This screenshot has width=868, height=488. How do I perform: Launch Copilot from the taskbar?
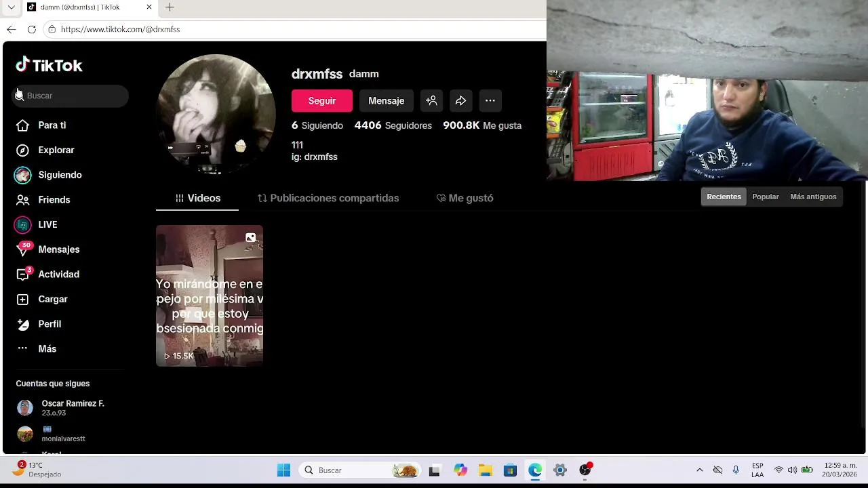point(460,470)
